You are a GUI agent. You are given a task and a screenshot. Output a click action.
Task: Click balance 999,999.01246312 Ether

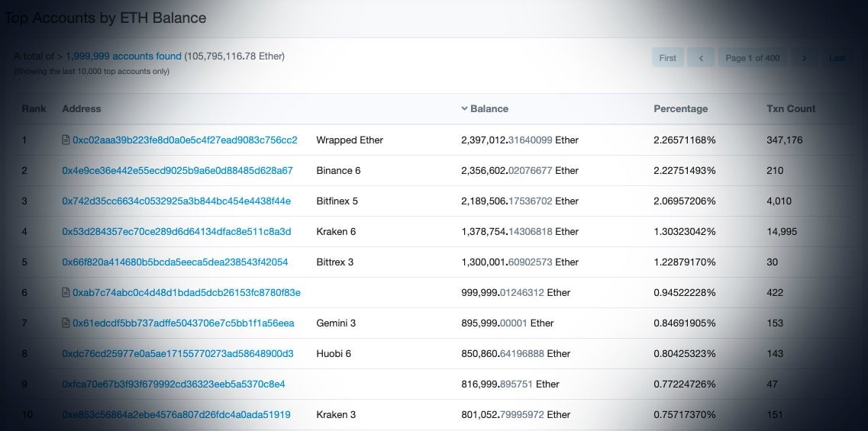pyautogui.click(x=516, y=292)
